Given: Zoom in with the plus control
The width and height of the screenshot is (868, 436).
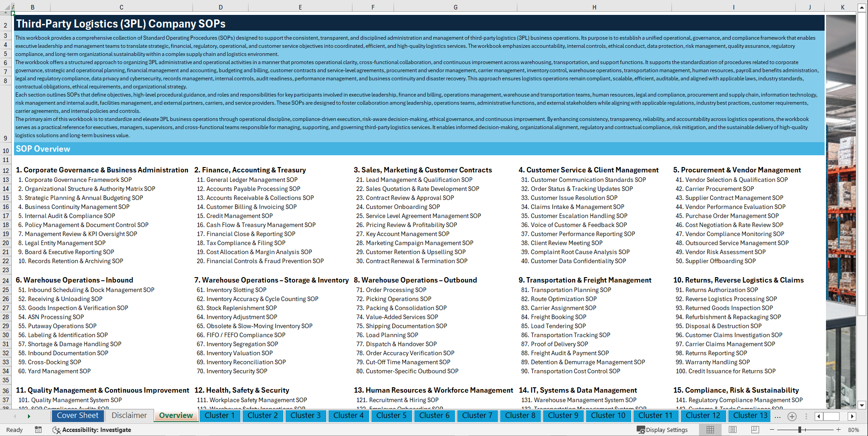Looking at the screenshot, I should 838,429.
